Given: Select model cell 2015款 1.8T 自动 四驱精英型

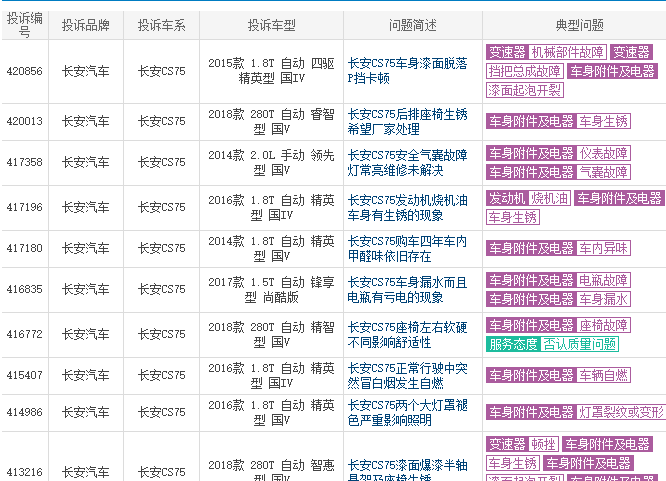Looking at the screenshot, I should (271, 71).
